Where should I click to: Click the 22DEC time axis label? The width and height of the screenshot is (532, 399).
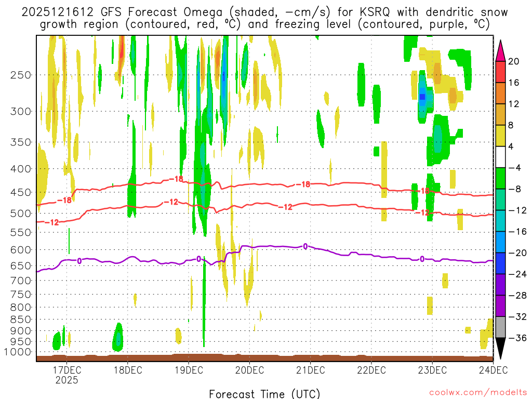[x=371, y=370]
